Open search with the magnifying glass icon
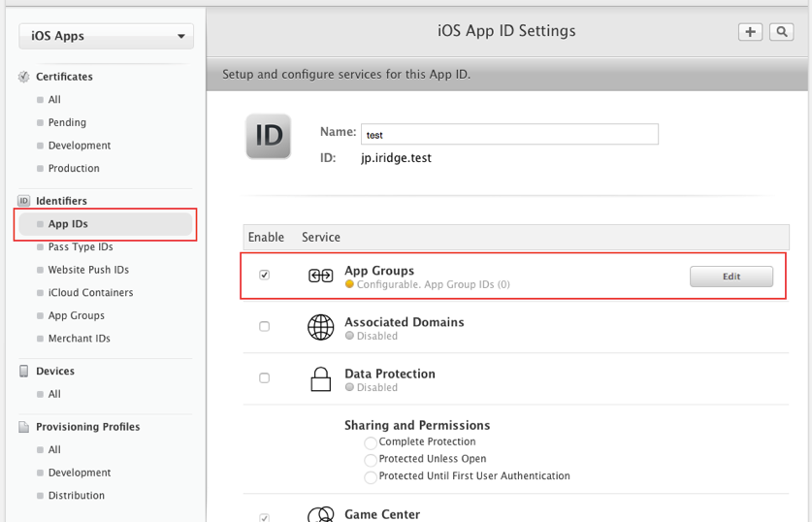 [781, 32]
